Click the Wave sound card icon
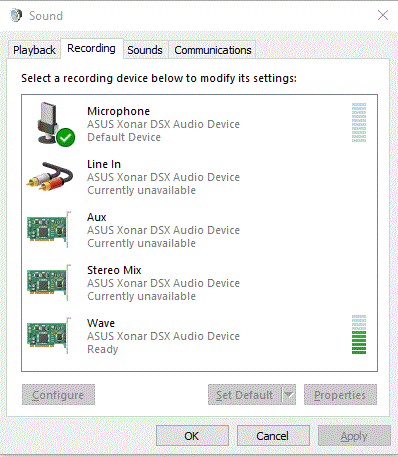Screen dimensions: 398x457 [49, 335]
